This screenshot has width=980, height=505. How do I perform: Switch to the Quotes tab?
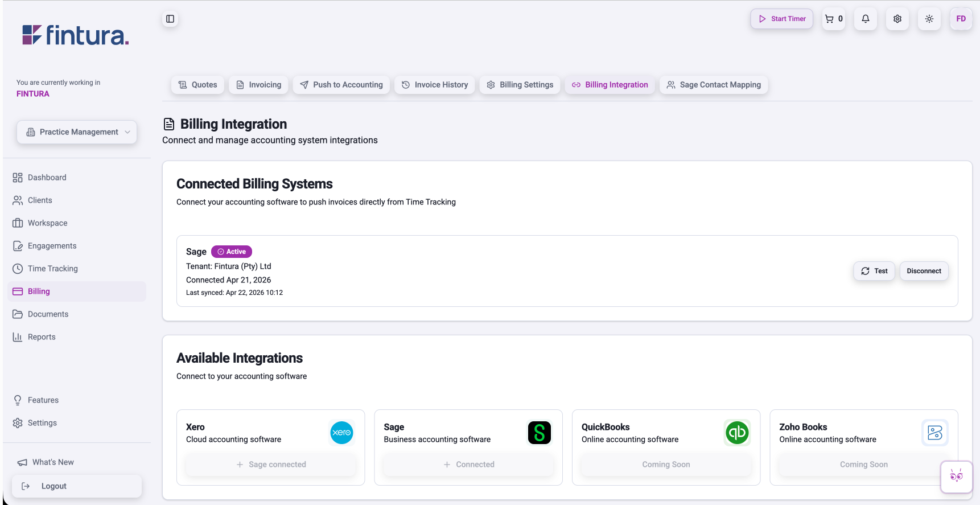coord(198,85)
